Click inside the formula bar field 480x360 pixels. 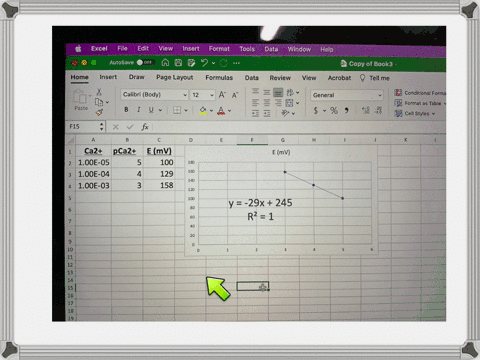[298, 127]
